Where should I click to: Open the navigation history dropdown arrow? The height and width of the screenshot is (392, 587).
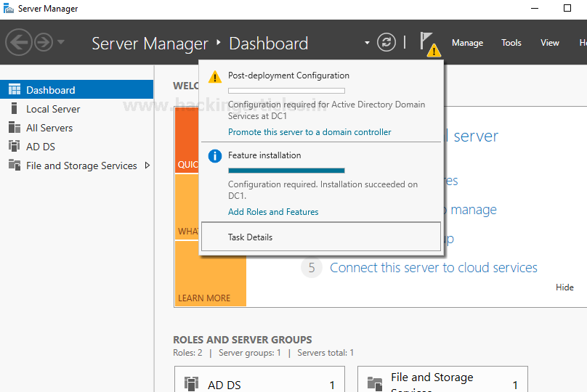pos(61,42)
